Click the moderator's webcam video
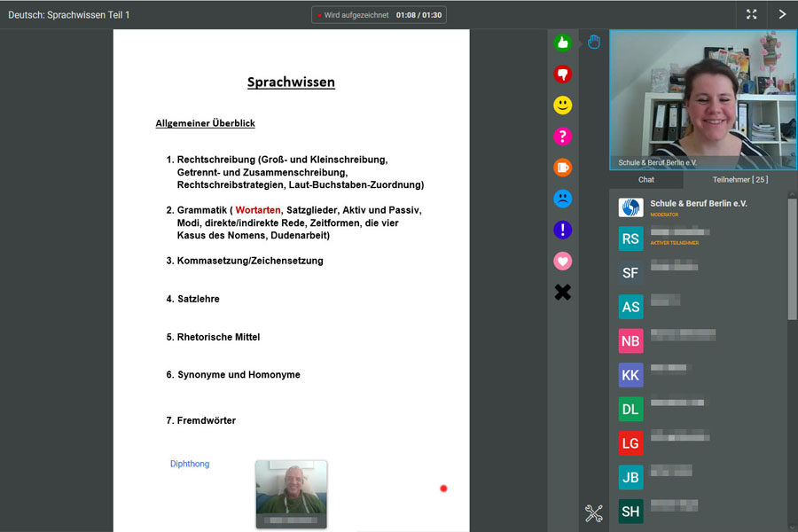Screen dimensions: 798x532 pos(703,99)
